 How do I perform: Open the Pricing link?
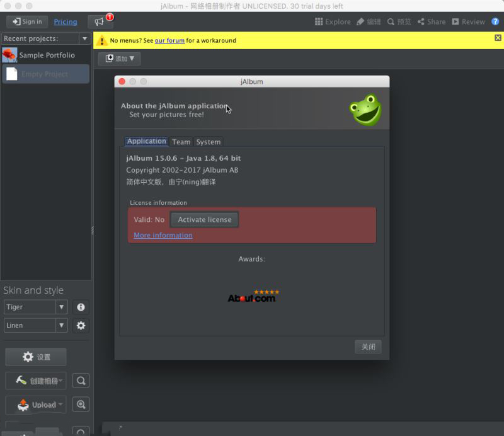tap(66, 22)
